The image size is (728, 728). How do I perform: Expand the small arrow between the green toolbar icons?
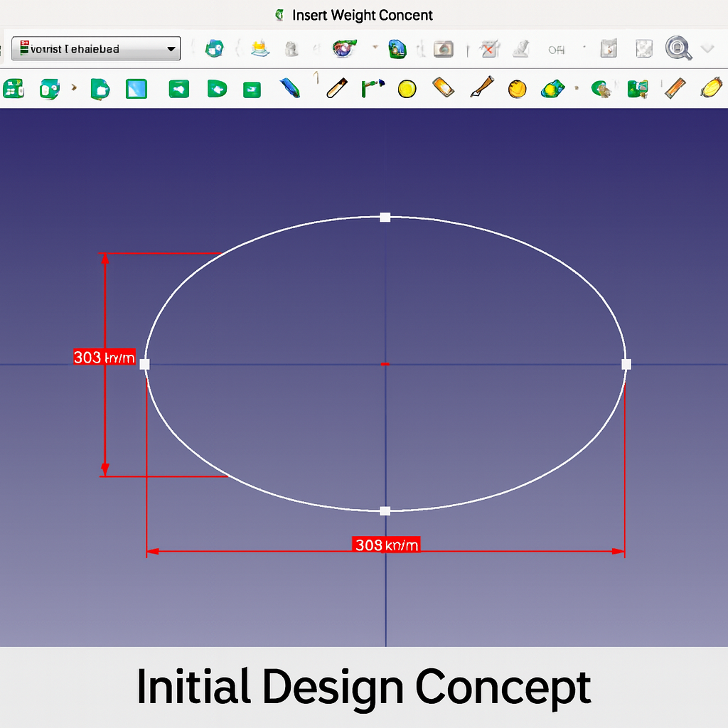pyautogui.click(x=73, y=89)
